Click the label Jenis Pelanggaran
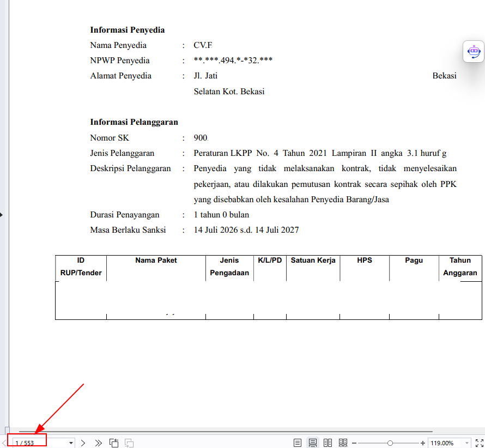 point(122,153)
